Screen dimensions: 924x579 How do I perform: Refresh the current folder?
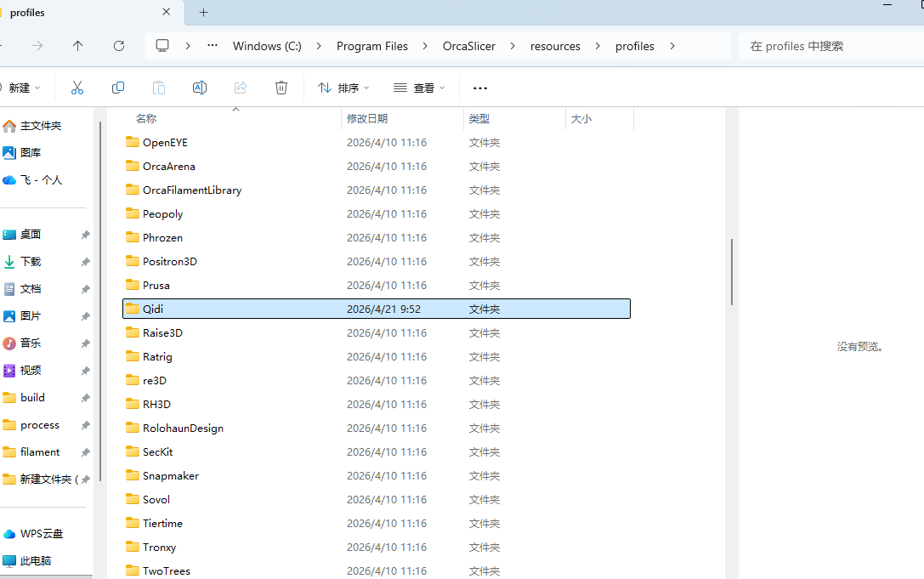119,46
